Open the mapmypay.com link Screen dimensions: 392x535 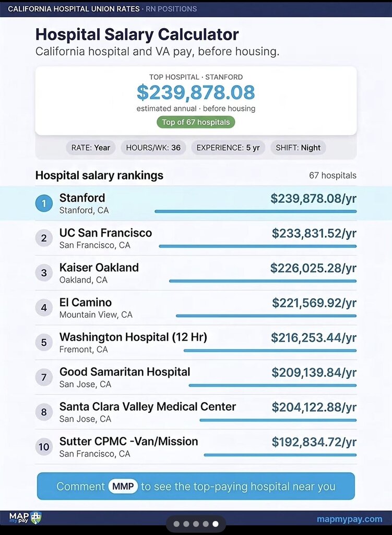349,519
